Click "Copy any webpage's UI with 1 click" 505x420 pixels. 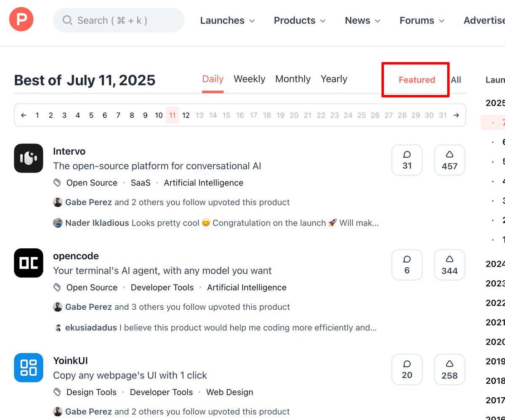point(130,376)
